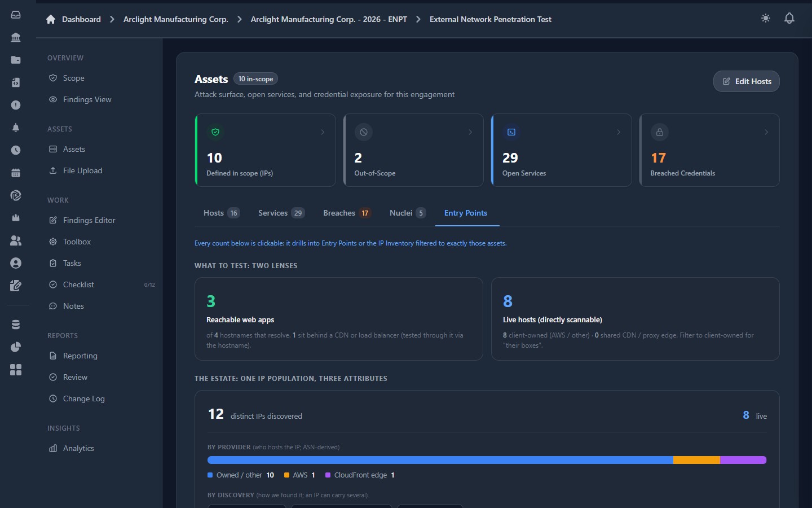The width and height of the screenshot is (812, 508).
Task: Click the upload icon beside File Upload
Action: (x=53, y=170)
